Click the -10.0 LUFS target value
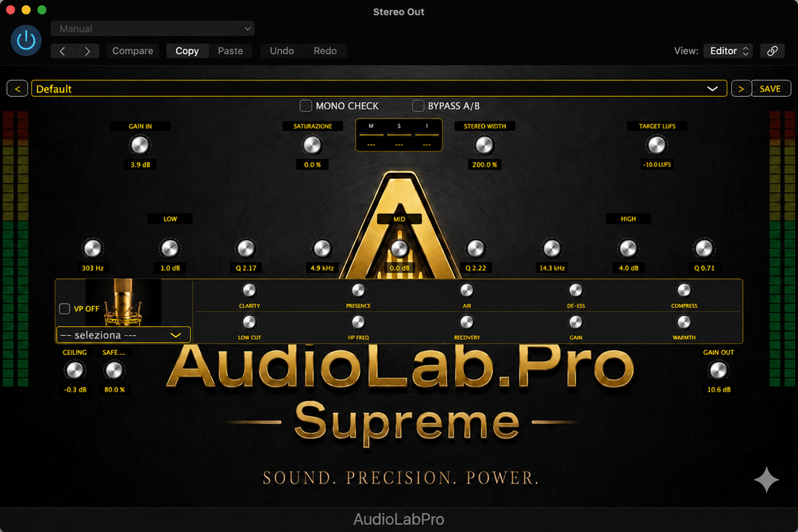The image size is (798, 532). [x=657, y=165]
